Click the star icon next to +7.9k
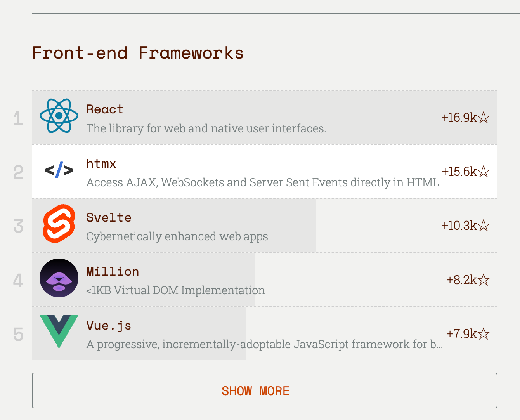Viewport: 520px width, 420px height. [484, 333]
